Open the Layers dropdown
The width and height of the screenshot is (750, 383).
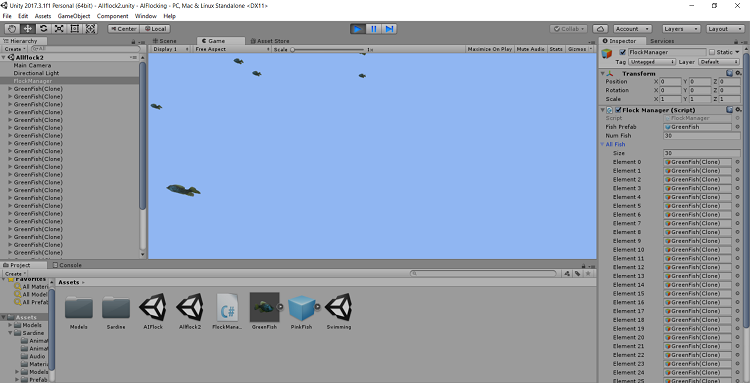coord(682,29)
